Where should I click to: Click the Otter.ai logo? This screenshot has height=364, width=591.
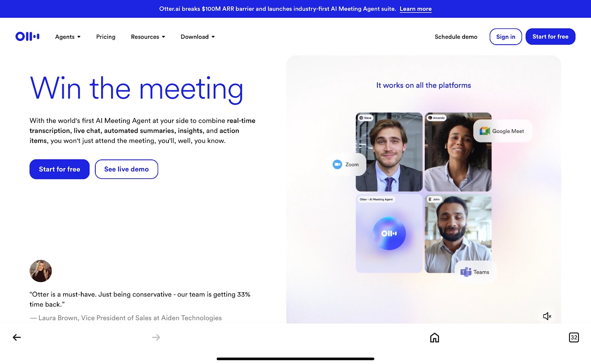tap(27, 36)
